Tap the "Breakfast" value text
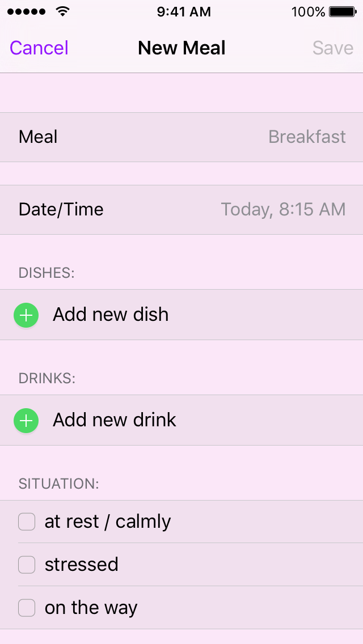Image resolution: width=363 pixels, height=644 pixels. pos(307,137)
